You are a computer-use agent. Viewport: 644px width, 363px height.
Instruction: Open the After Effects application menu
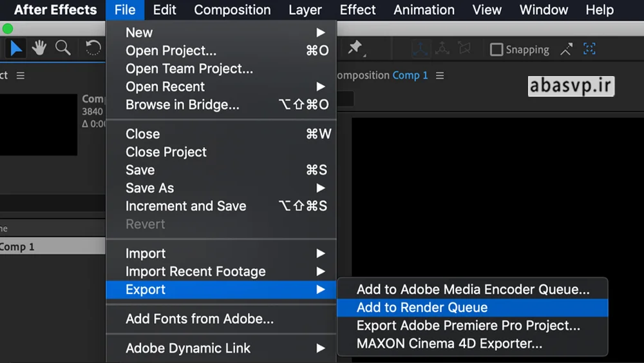click(55, 10)
